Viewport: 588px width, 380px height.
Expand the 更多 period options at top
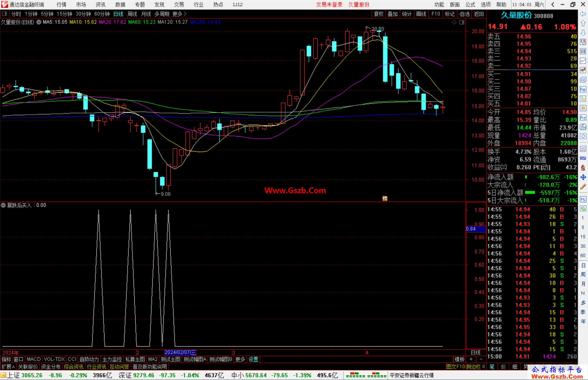click(x=179, y=14)
